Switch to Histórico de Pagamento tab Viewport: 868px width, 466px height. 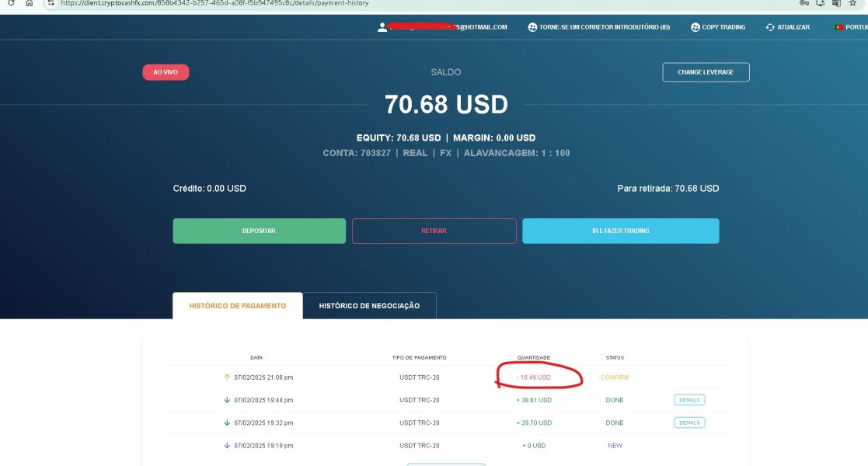[238, 305]
